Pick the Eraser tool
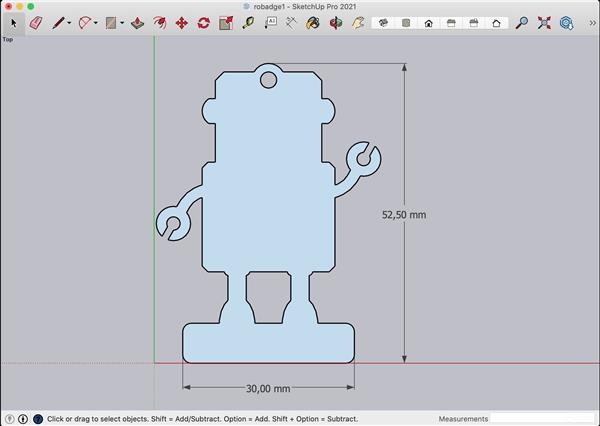This screenshot has width=600, height=426. [x=36, y=22]
